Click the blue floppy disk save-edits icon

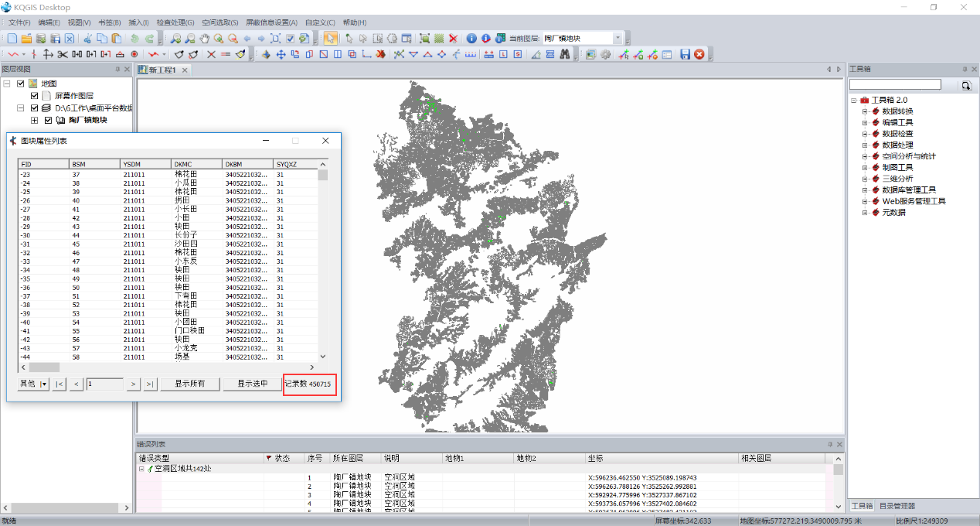pyautogui.click(x=685, y=54)
